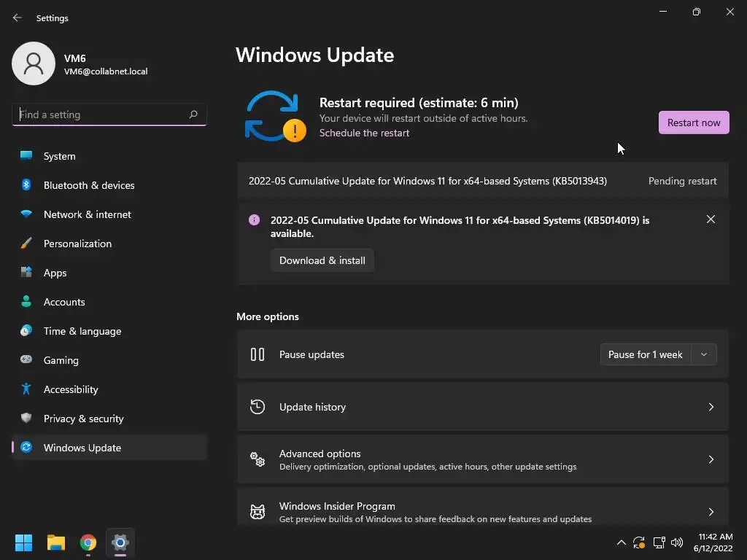
Task: Expand the Pause for 1 week dropdown
Action: (704, 354)
